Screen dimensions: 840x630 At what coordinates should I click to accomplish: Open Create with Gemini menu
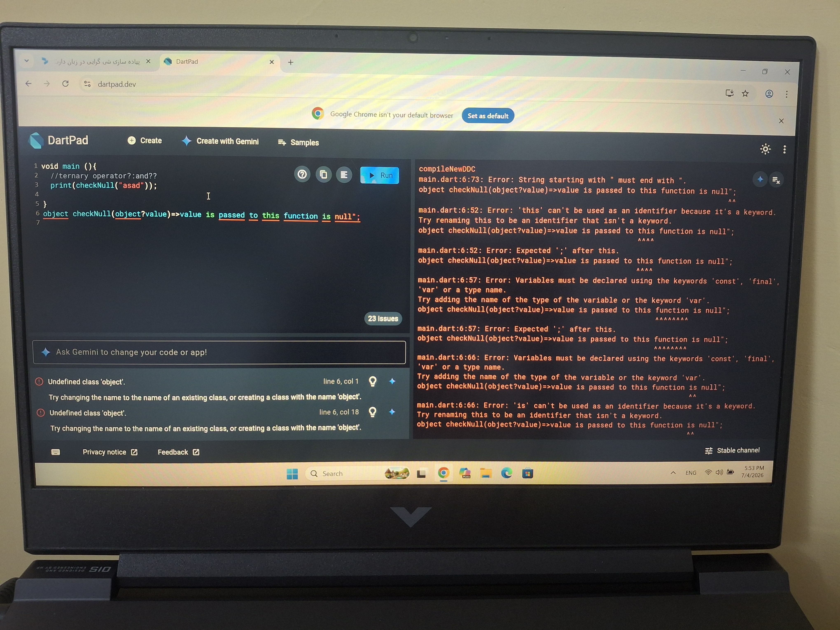pos(220,141)
